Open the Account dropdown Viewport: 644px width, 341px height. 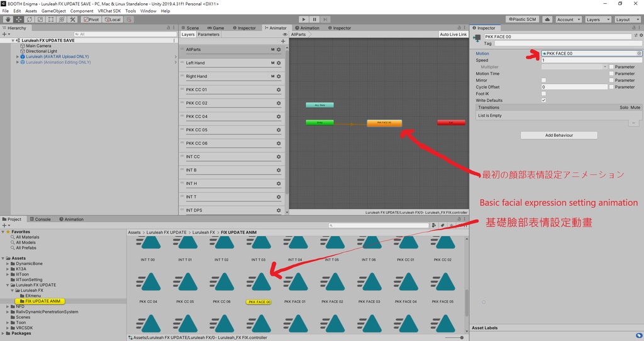(x=569, y=19)
